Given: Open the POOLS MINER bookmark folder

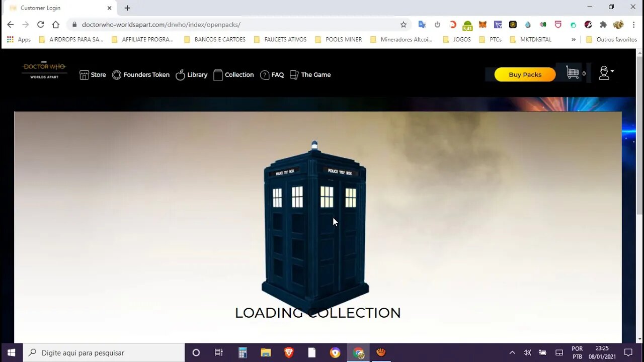Looking at the screenshot, I should 339,39.
